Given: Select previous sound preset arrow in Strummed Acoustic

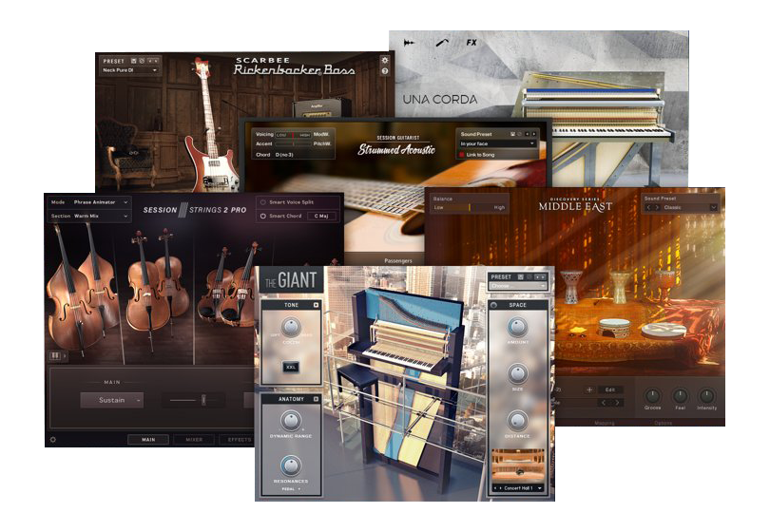Looking at the screenshot, I should tap(528, 134).
